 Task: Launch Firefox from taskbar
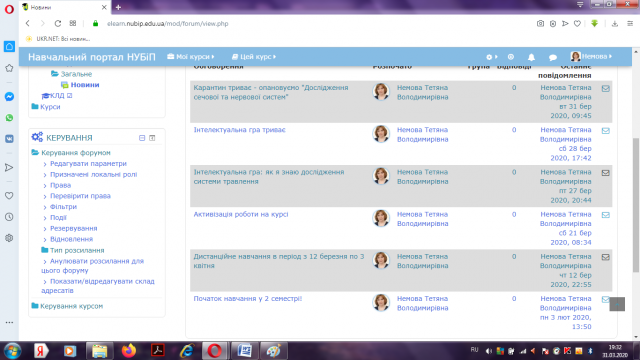(129, 351)
